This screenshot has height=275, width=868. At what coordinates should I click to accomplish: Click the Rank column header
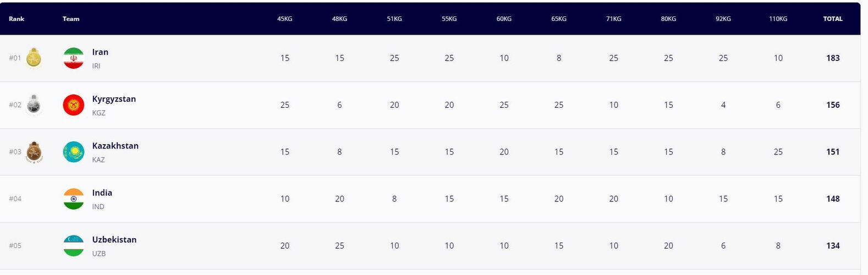point(17,19)
